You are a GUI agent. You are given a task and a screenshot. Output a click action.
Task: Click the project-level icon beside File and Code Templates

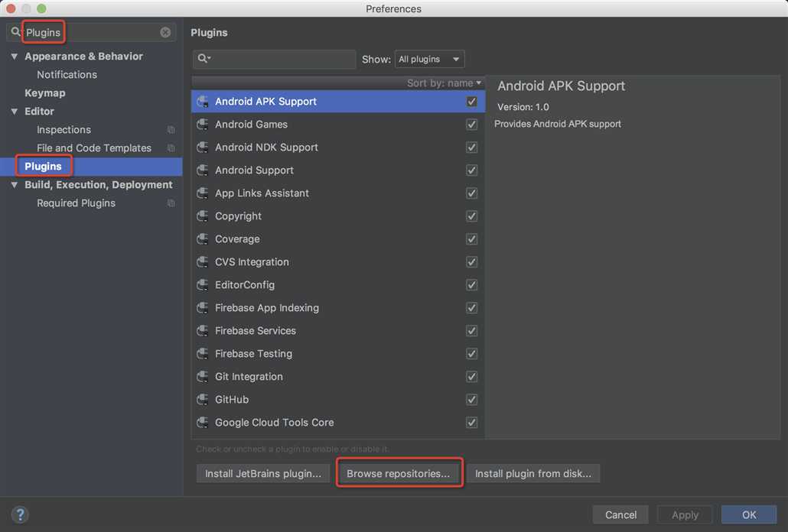coord(171,148)
